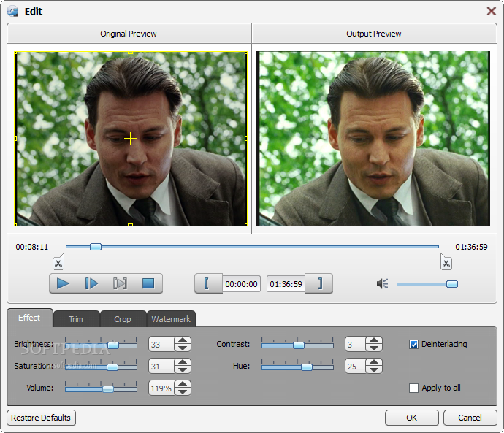Click the speaker volume slider handle

[452, 284]
